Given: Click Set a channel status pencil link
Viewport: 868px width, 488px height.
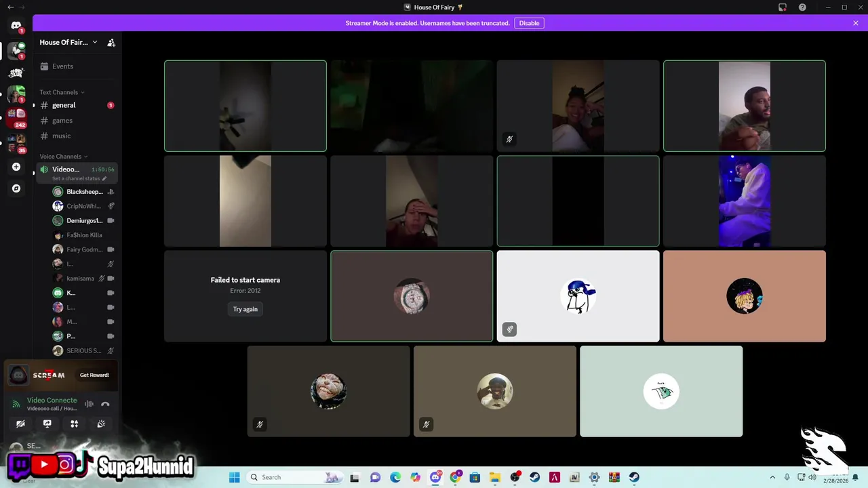Looking at the screenshot, I should pyautogui.click(x=80, y=179).
